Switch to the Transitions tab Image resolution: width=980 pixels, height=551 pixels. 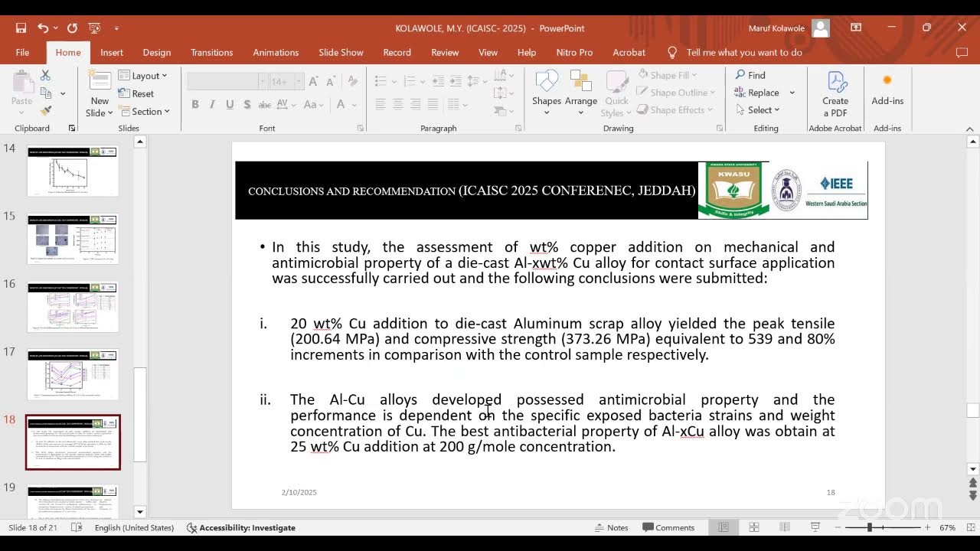212,53
